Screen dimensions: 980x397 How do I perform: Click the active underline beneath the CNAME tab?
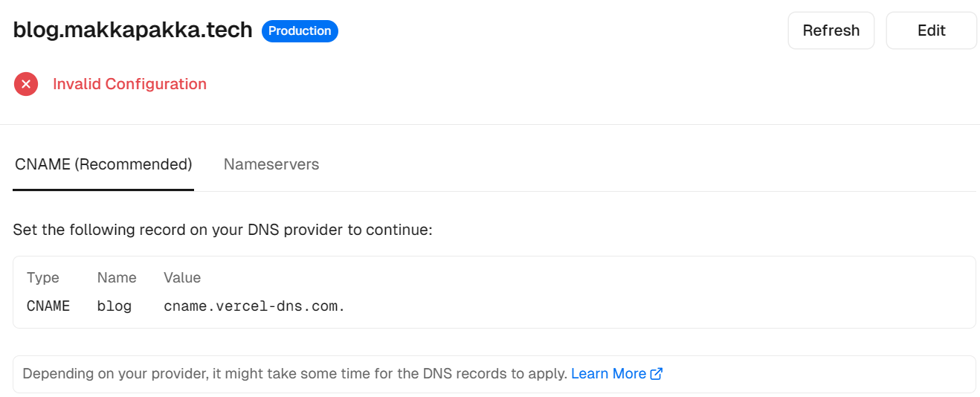(103, 190)
